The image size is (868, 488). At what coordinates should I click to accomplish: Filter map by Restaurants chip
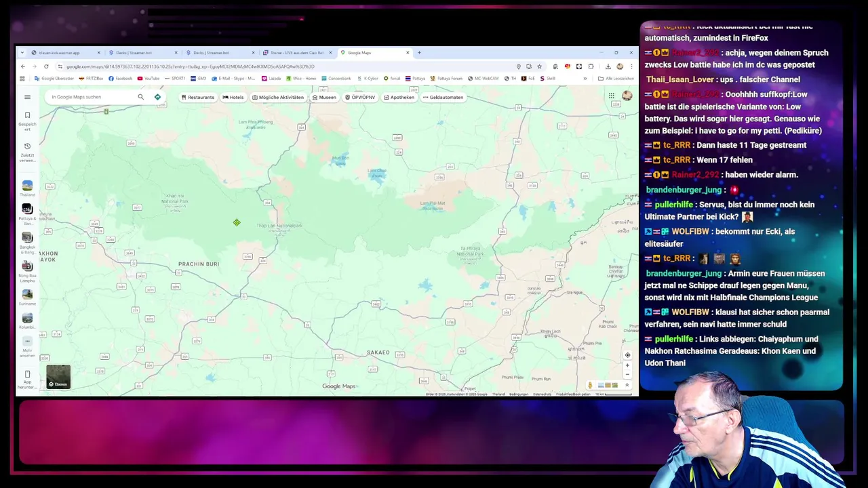197,97
